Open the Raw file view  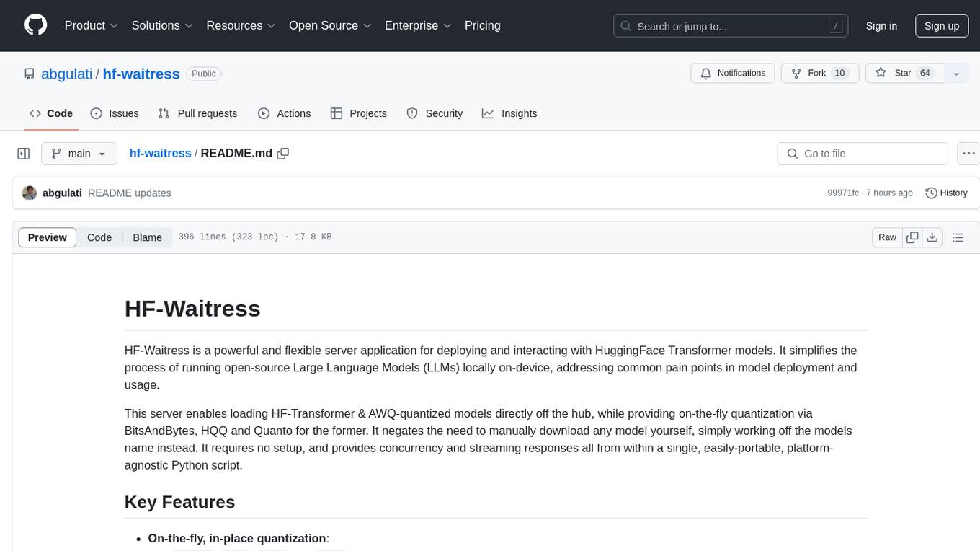click(x=887, y=237)
